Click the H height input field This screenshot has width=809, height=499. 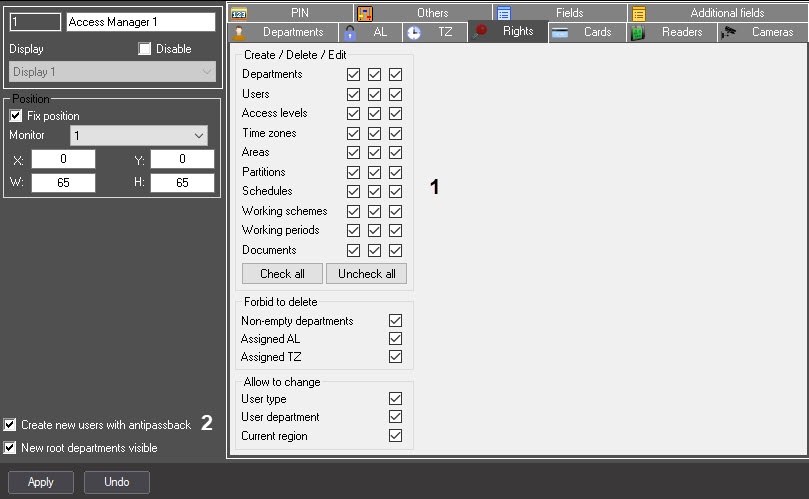182,183
